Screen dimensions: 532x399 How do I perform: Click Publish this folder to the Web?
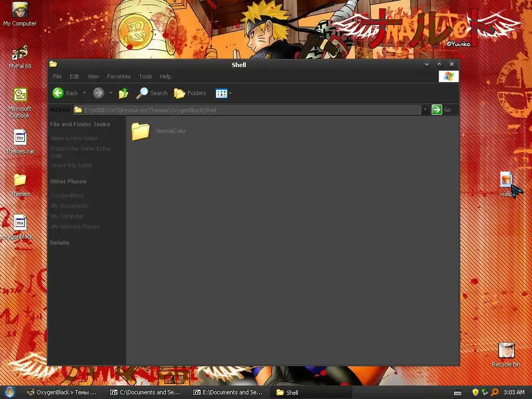click(x=81, y=152)
